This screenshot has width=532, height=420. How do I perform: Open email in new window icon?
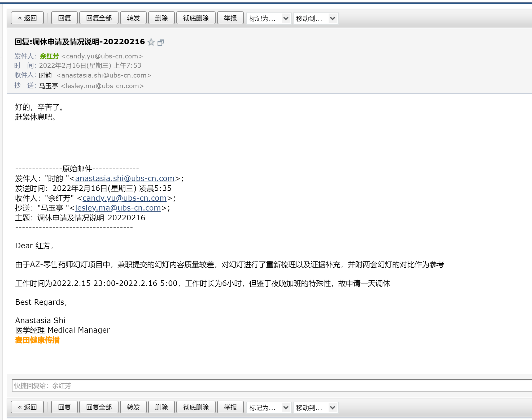161,42
